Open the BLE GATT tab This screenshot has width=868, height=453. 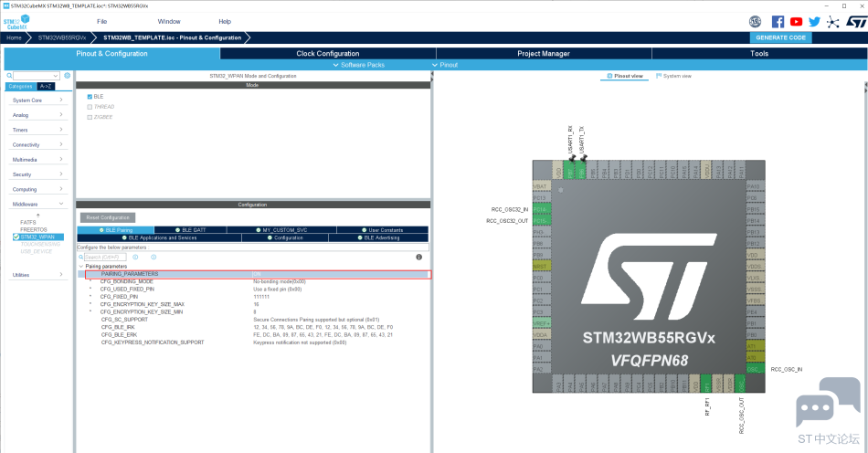190,230
